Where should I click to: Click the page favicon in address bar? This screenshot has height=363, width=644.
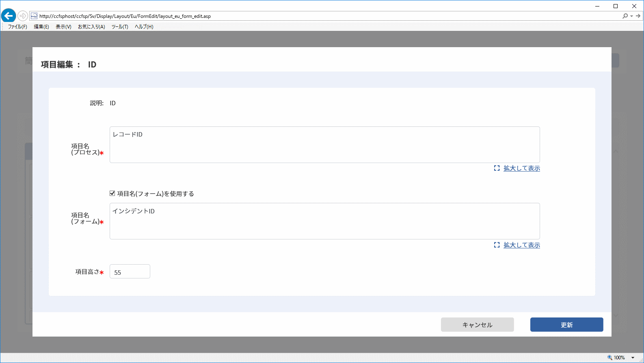click(x=34, y=16)
